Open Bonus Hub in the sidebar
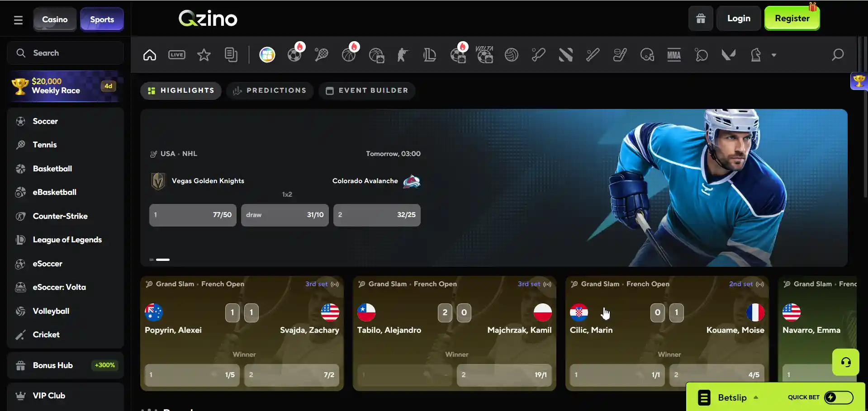 point(66,365)
